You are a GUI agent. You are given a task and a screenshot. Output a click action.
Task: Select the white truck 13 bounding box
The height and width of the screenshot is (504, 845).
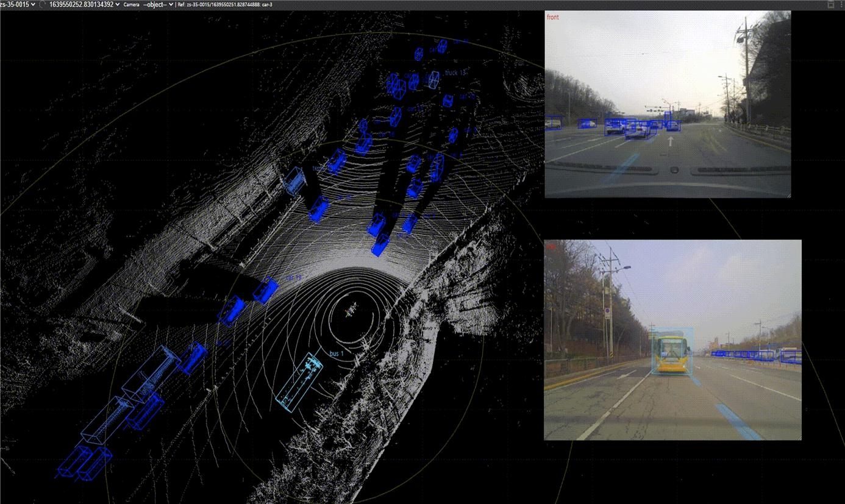point(433,79)
